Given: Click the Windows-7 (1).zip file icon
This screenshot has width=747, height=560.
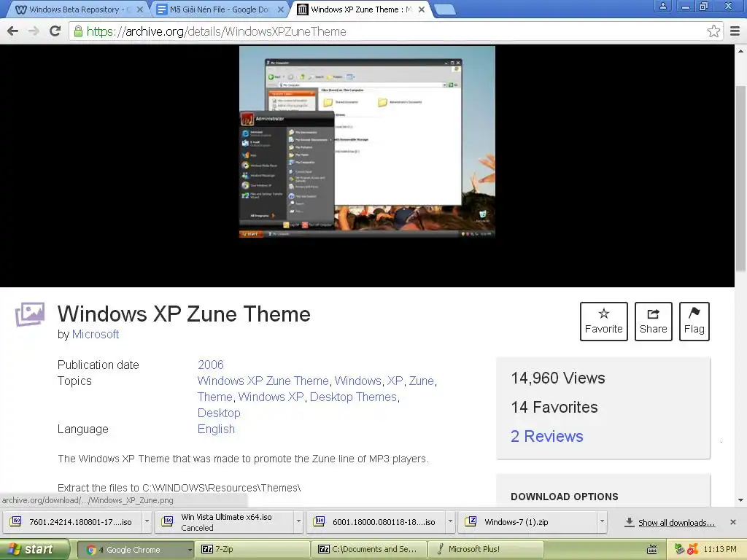Looking at the screenshot, I should pos(471,521).
